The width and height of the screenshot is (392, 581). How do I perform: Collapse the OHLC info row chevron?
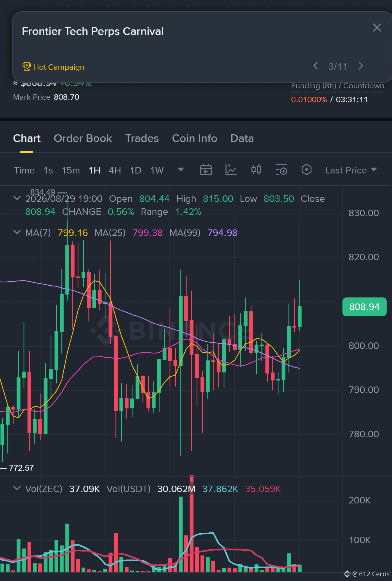[17, 198]
